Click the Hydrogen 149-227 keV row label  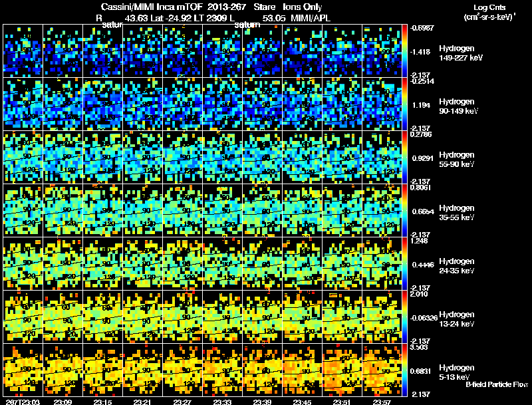(460, 53)
